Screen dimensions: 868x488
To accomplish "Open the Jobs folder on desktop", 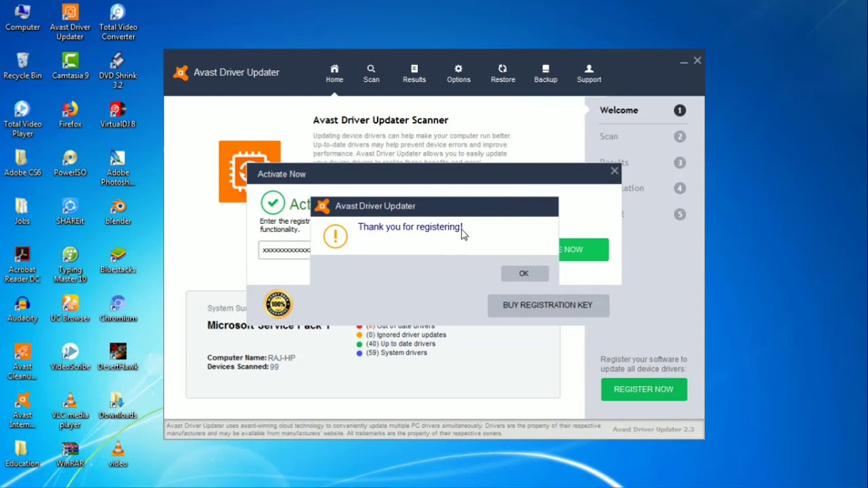I will [x=22, y=212].
